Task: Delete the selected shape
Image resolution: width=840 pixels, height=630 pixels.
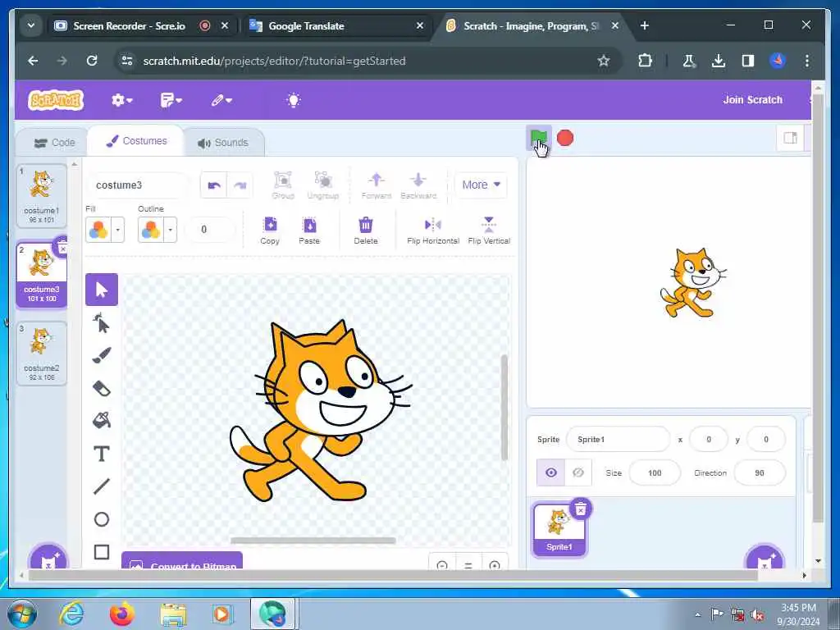Action: point(366,231)
